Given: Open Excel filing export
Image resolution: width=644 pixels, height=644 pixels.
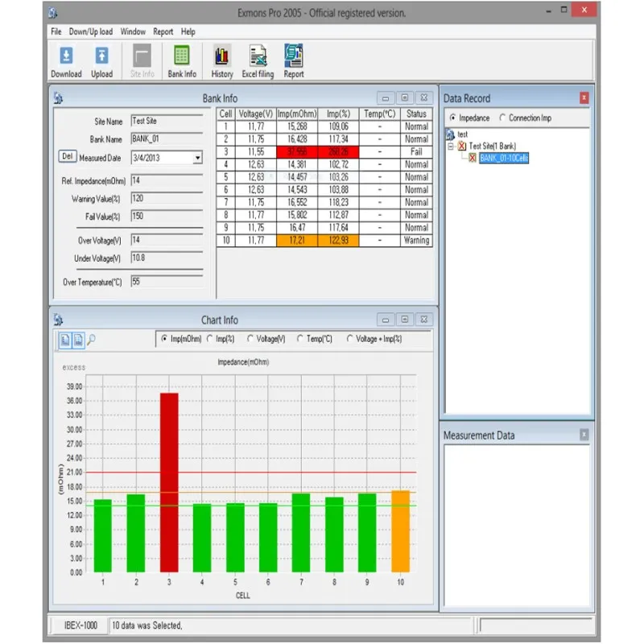Looking at the screenshot, I should (258, 58).
